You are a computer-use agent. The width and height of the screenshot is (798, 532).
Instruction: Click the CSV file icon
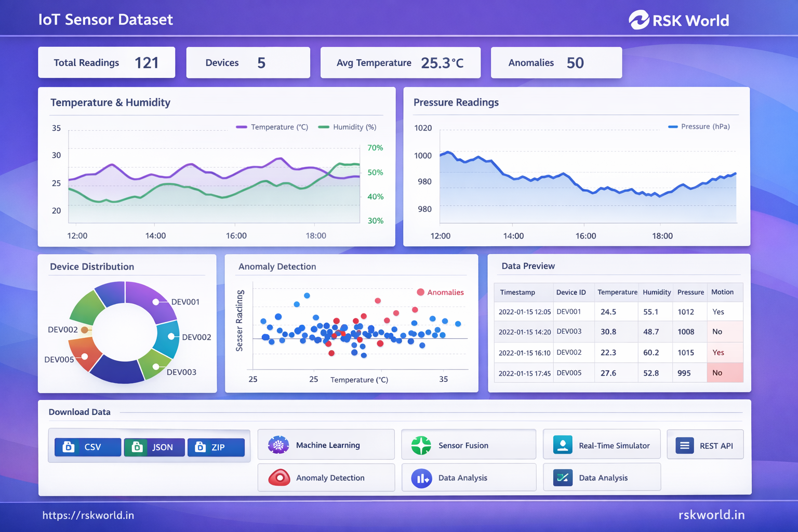coord(68,447)
